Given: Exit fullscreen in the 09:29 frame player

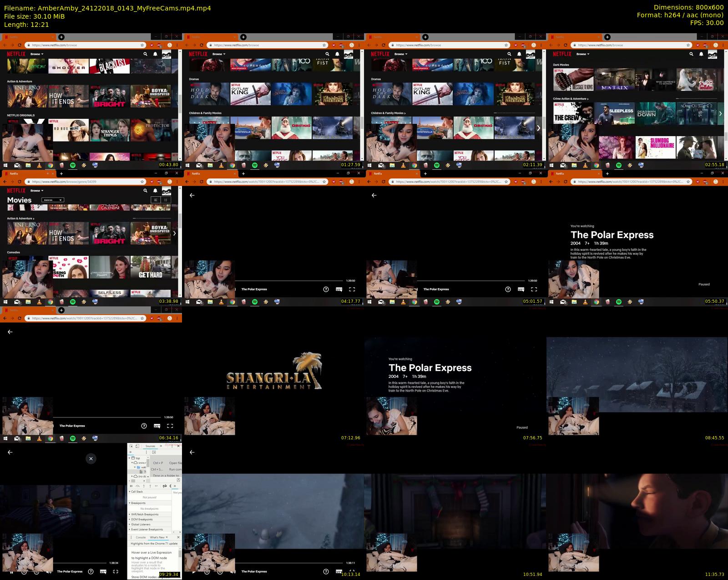Looking at the screenshot, I should (116, 571).
